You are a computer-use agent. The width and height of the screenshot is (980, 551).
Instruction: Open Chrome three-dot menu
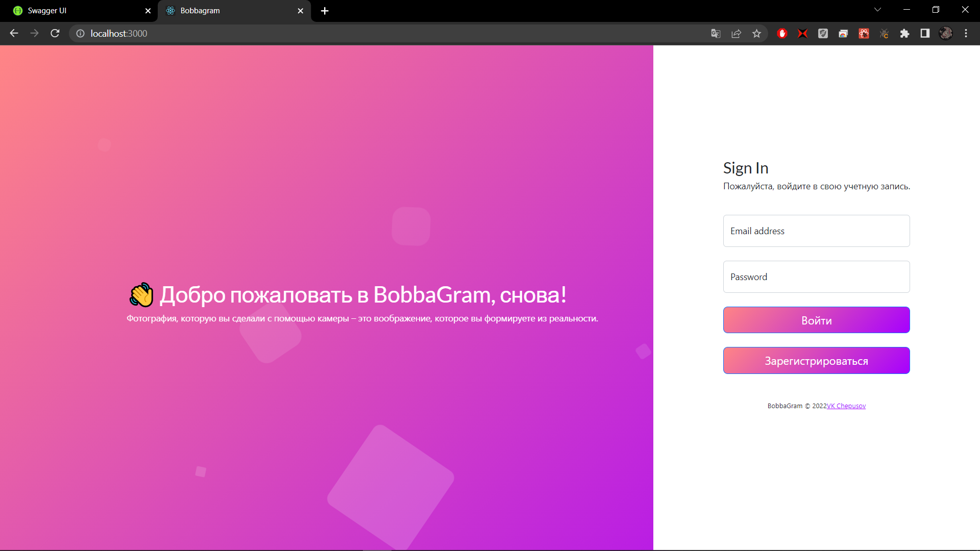coord(966,34)
